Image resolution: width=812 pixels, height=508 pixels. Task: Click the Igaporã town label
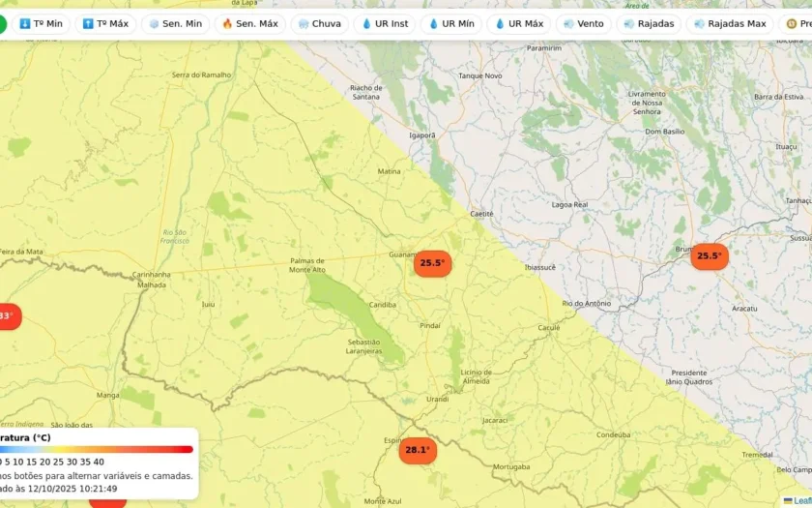pos(422,135)
